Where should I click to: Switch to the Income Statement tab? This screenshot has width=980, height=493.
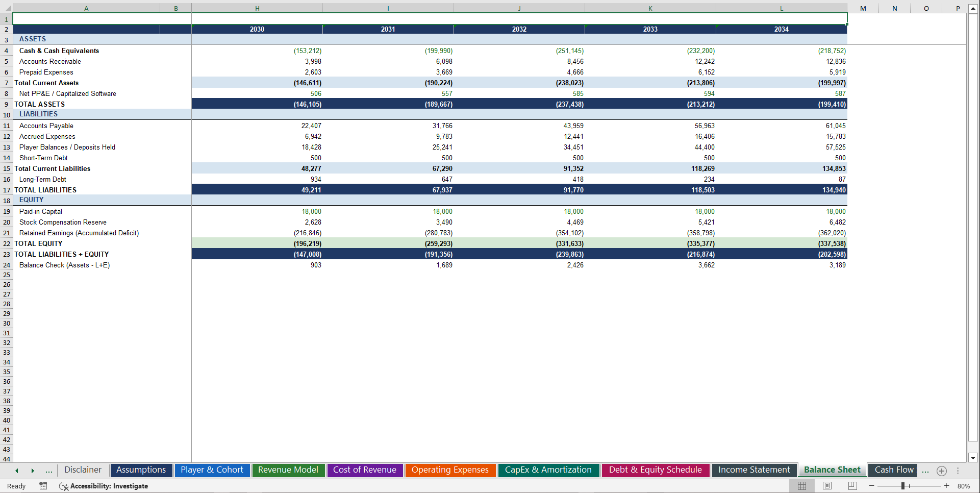(x=754, y=470)
